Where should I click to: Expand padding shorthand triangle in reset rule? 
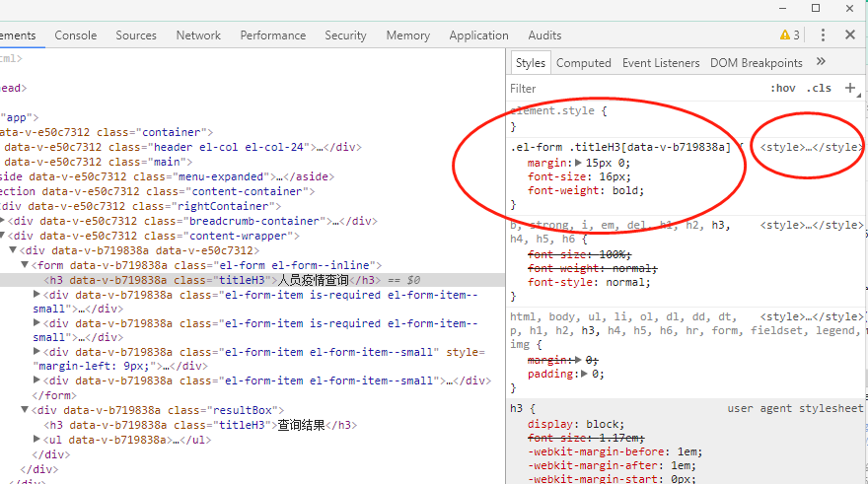[x=584, y=374]
